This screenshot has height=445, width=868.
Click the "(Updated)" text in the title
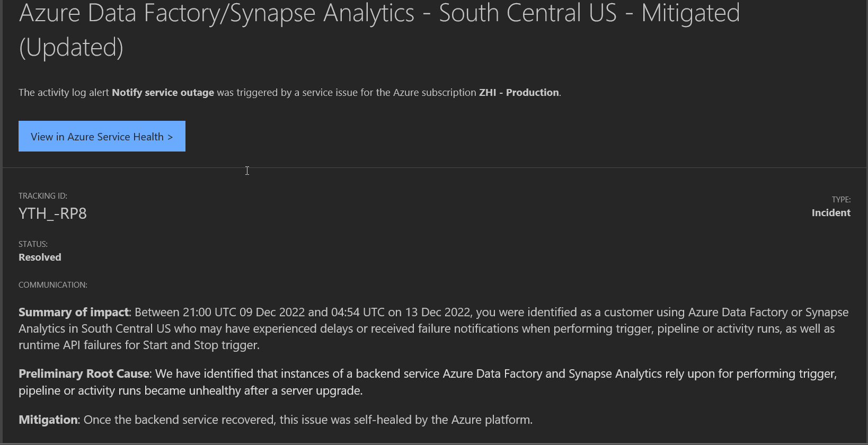(71, 48)
